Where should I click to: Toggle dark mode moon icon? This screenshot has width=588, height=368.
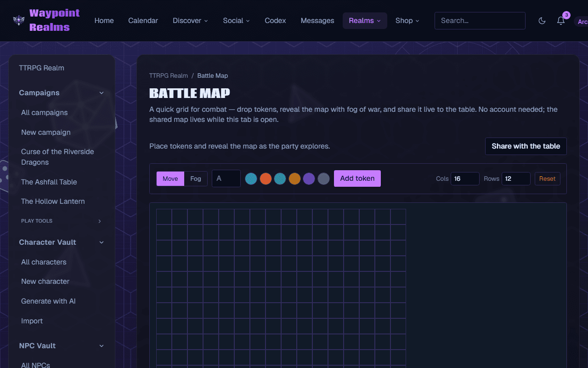542,21
